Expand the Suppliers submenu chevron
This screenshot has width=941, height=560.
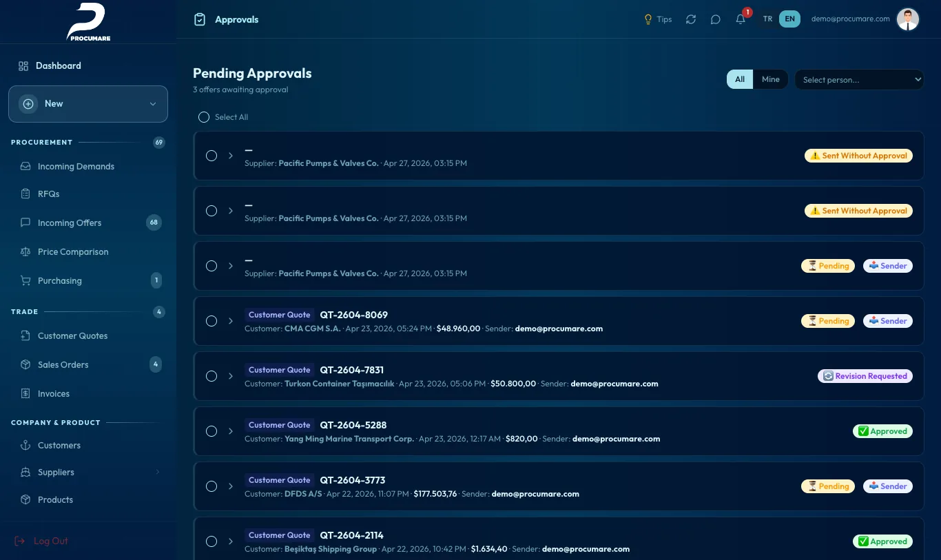point(157,473)
